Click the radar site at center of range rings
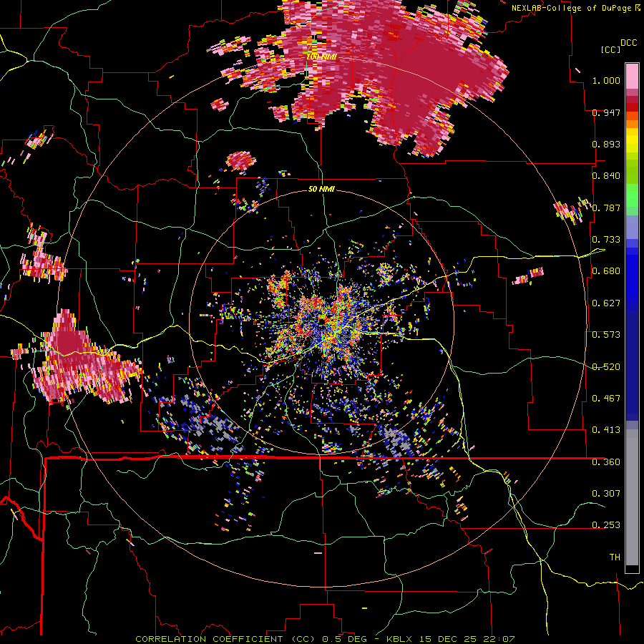The height and width of the screenshot is (644, 644). pos(323,321)
